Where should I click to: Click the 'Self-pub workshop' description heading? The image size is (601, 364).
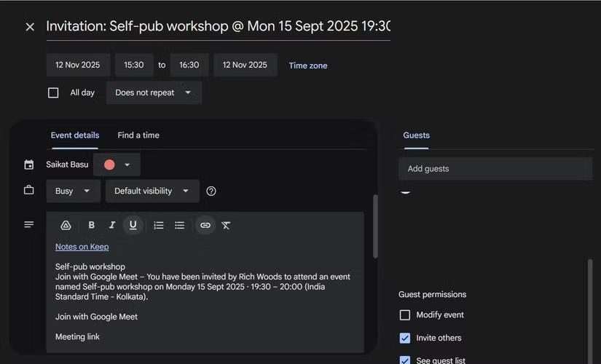[x=90, y=266]
